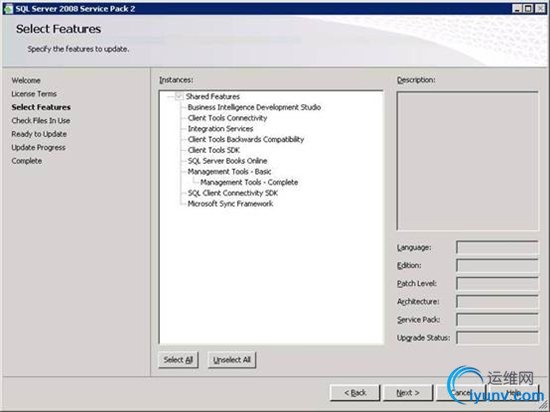Click the License Terms step
This screenshot has width=550, height=412.
34,94
